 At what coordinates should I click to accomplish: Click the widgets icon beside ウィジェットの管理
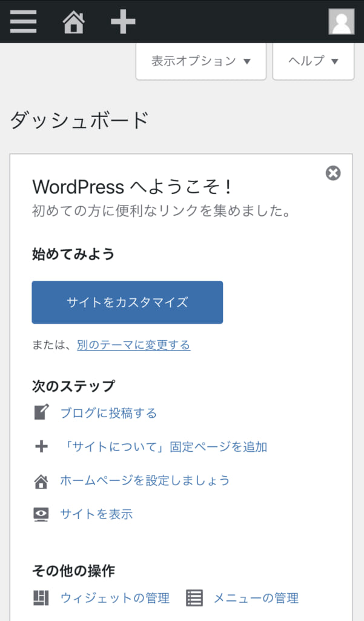[x=41, y=598]
